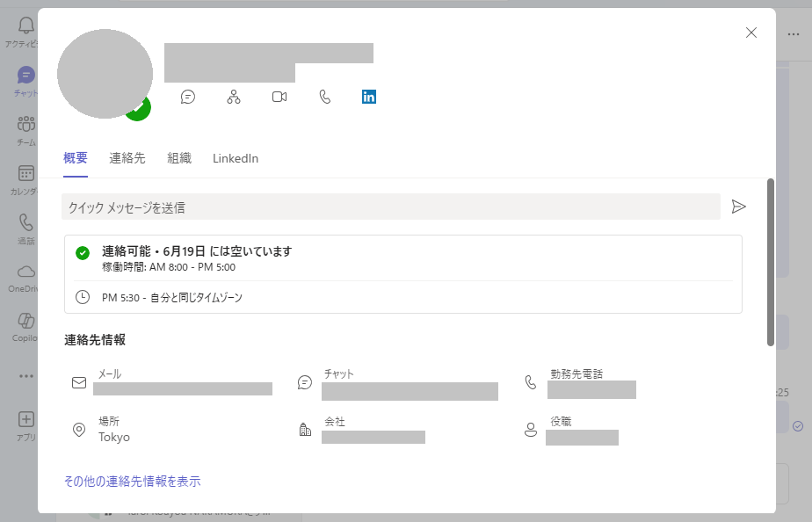Viewport: 812px width, 522px height.
Task: Send the quick message with the arrow icon
Action: tap(738, 207)
